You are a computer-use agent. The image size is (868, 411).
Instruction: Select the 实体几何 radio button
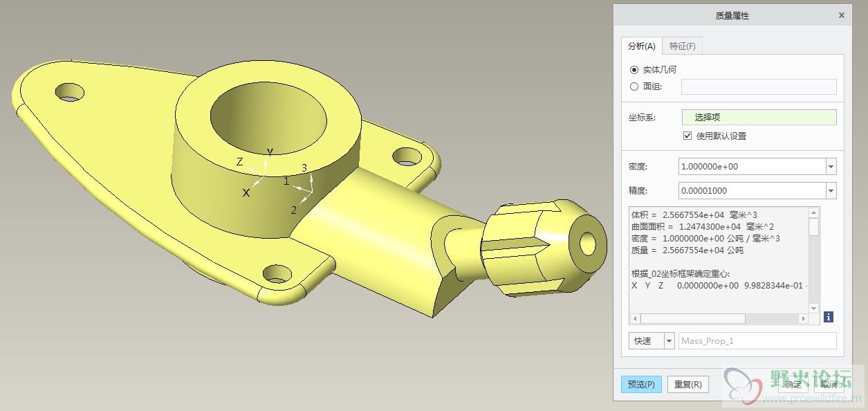point(634,70)
